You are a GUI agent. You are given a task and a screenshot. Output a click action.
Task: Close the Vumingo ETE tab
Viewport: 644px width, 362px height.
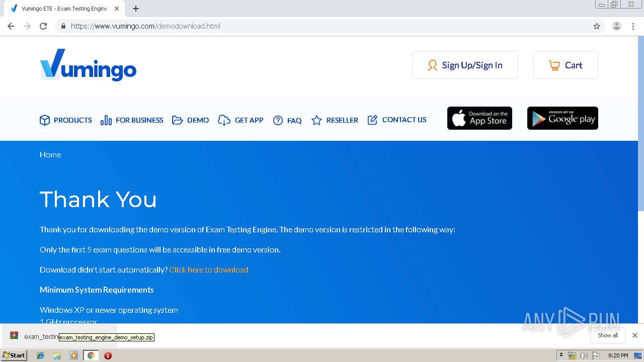117,9
